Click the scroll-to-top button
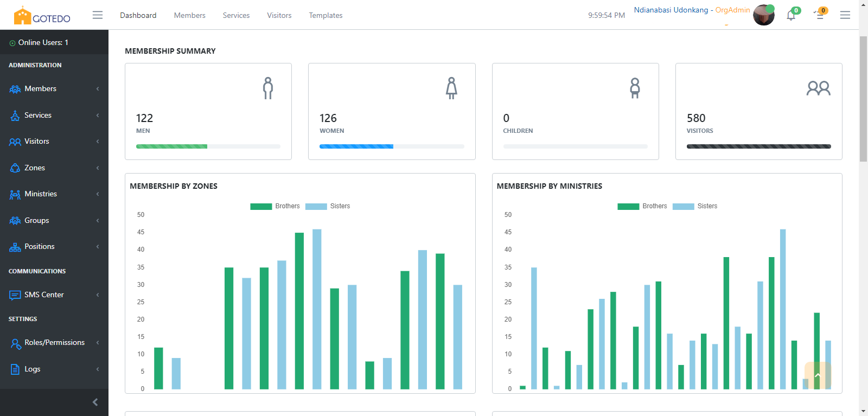Image resolution: width=868 pixels, height=416 pixels. pyautogui.click(x=818, y=375)
